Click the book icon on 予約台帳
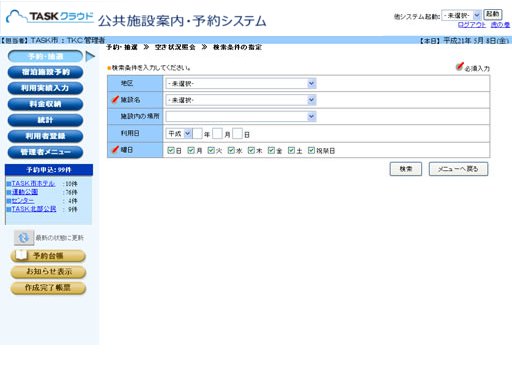 (x=21, y=255)
